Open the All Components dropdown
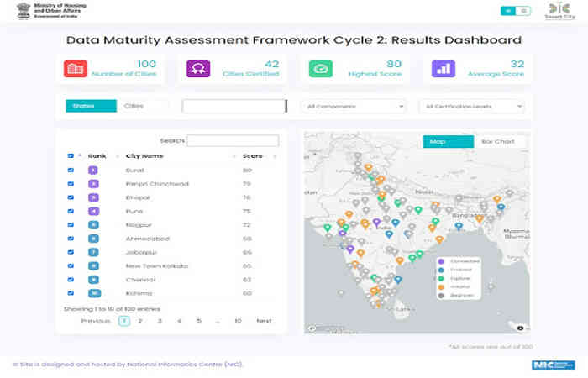588x378 pixels. coord(354,106)
